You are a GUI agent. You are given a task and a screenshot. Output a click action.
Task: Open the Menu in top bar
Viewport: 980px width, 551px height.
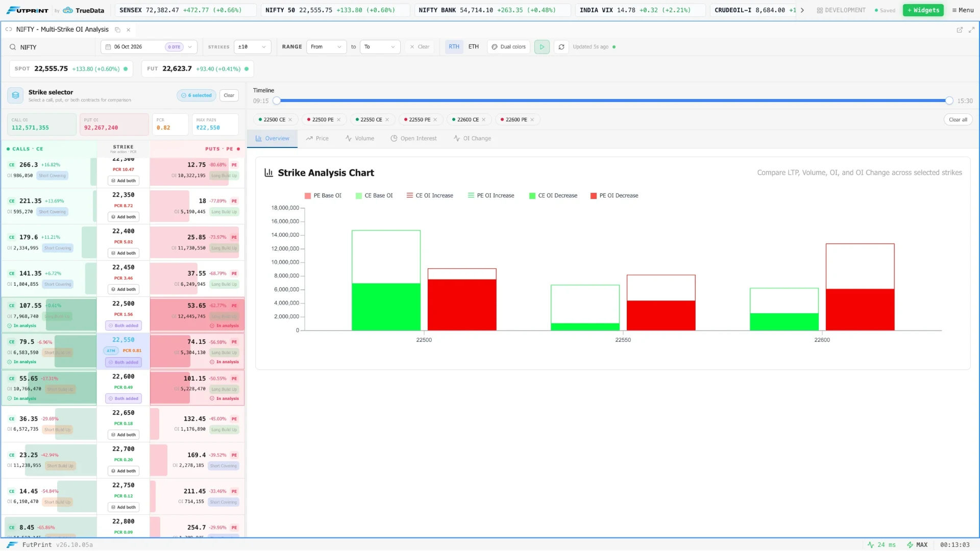point(963,10)
